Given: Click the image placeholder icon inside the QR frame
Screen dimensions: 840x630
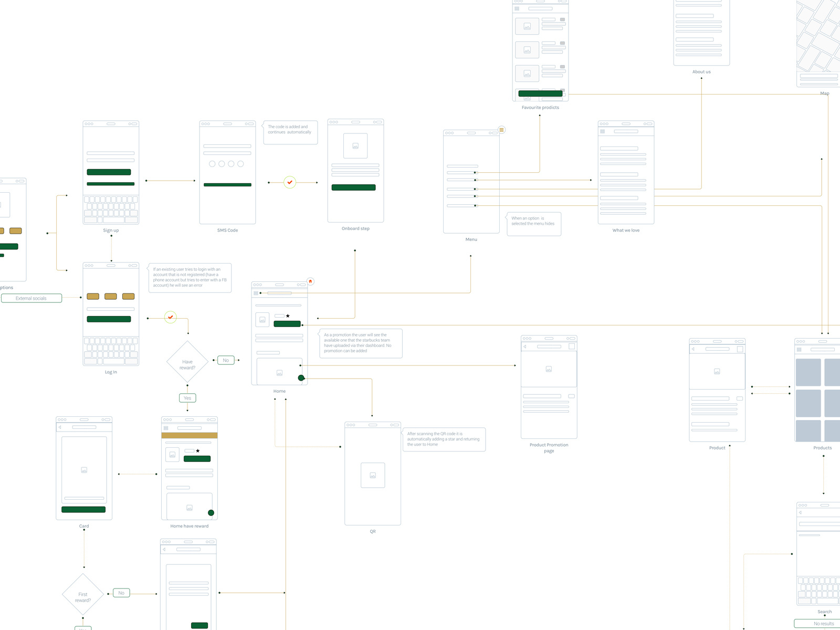Looking at the screenshot, I should pos(373,475).
